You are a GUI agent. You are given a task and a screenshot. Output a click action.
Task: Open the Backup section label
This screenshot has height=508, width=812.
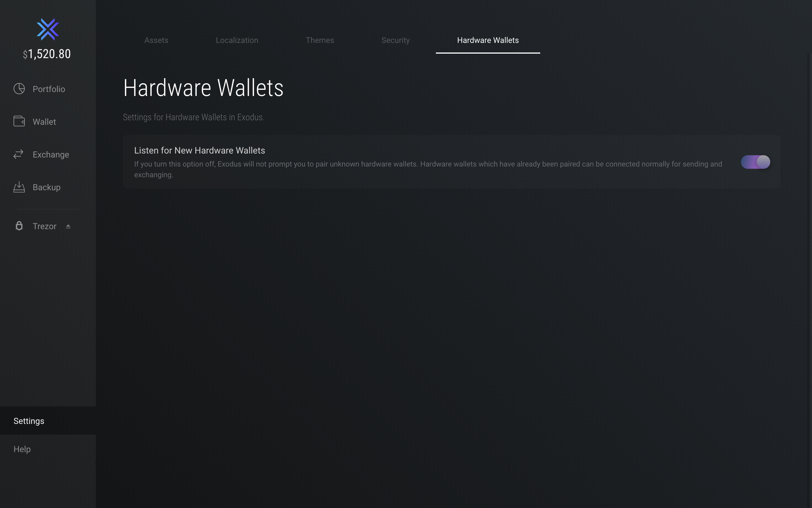pos(47,187)
